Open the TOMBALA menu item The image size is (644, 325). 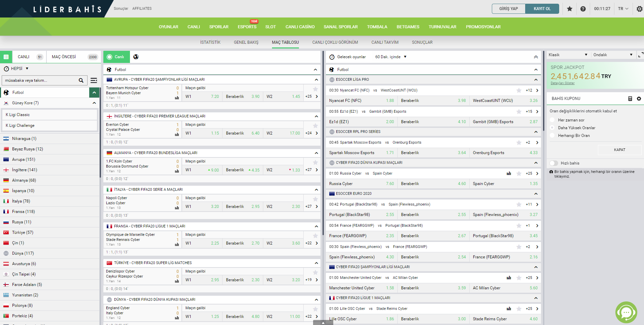[377, 27]
